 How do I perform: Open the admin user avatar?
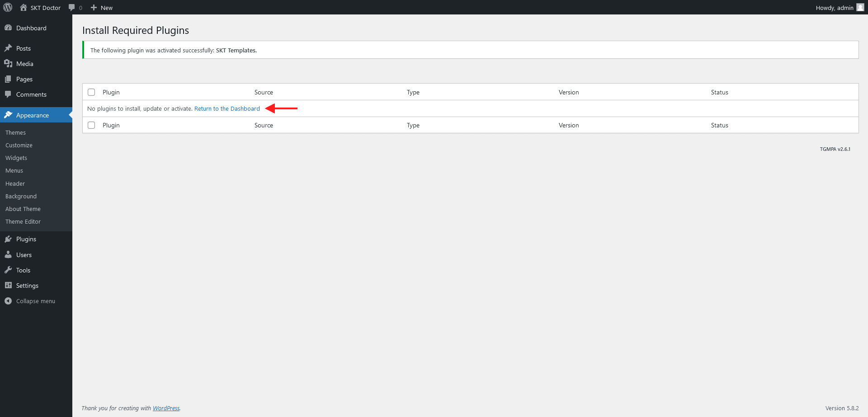(x=860, y=7)
